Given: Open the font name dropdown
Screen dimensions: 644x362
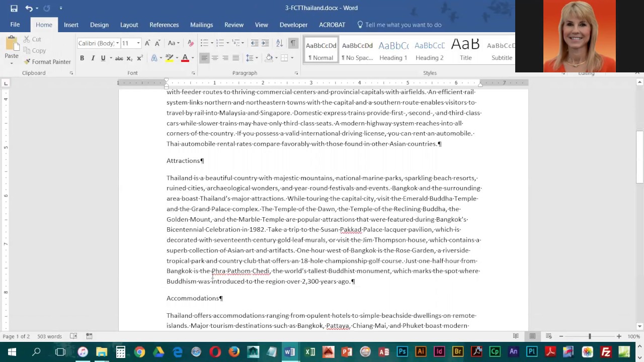Looking at the screenshot, I should (x=117, y=43).
